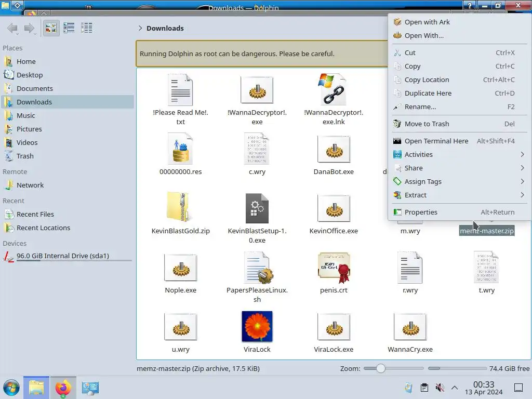Viewport: 532px width, 399px height.
Task: Select 00000000.res file icon
Action: pyautogui.click(x=180, y=149)
